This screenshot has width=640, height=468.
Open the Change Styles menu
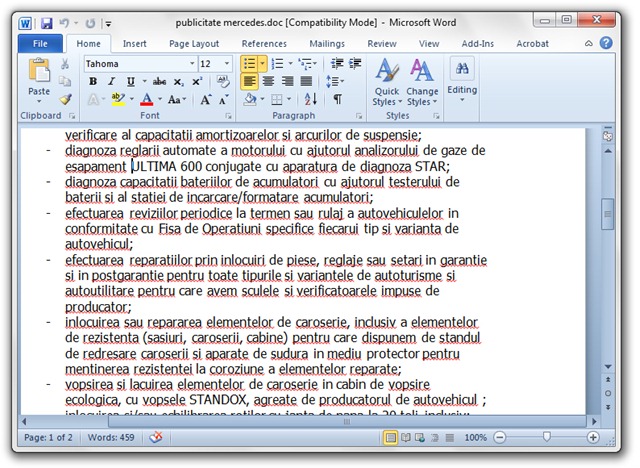(x=422, y=82)
